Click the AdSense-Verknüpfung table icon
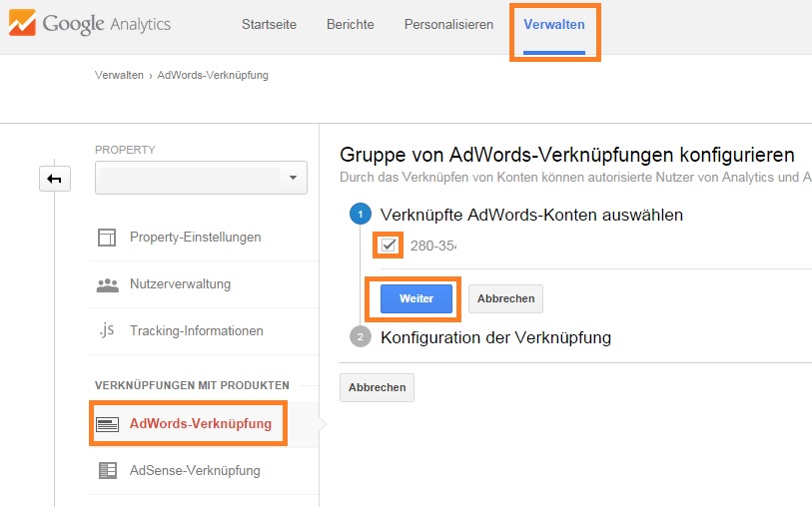Screen dimensions: 812x507 [108, 471]
